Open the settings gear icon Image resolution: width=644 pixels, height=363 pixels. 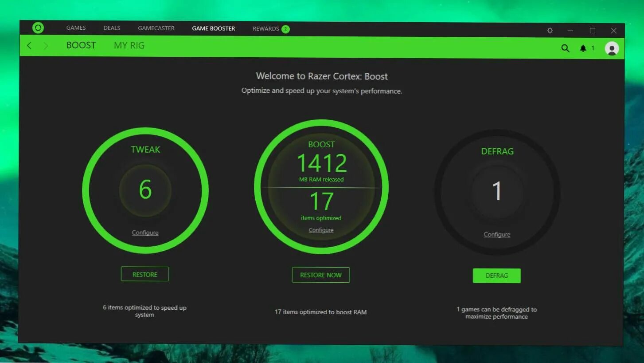tap(550, 31)
